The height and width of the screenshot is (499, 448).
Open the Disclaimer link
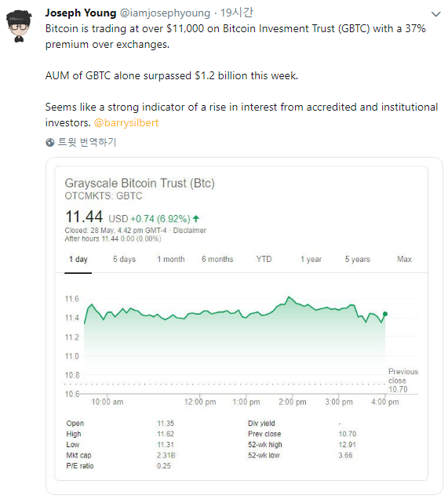coord(190,231)
